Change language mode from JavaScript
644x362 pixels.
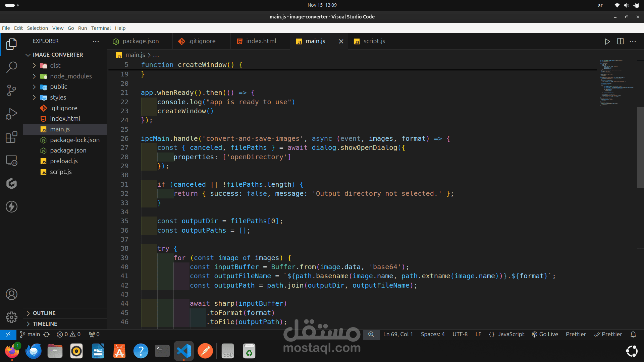pos(511,334)
